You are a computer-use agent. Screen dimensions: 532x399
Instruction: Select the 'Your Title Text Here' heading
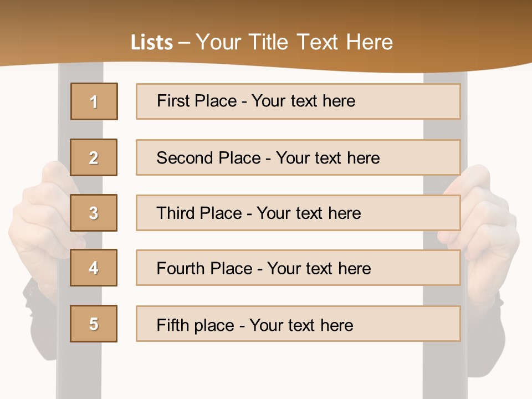[x=294, y=43]
